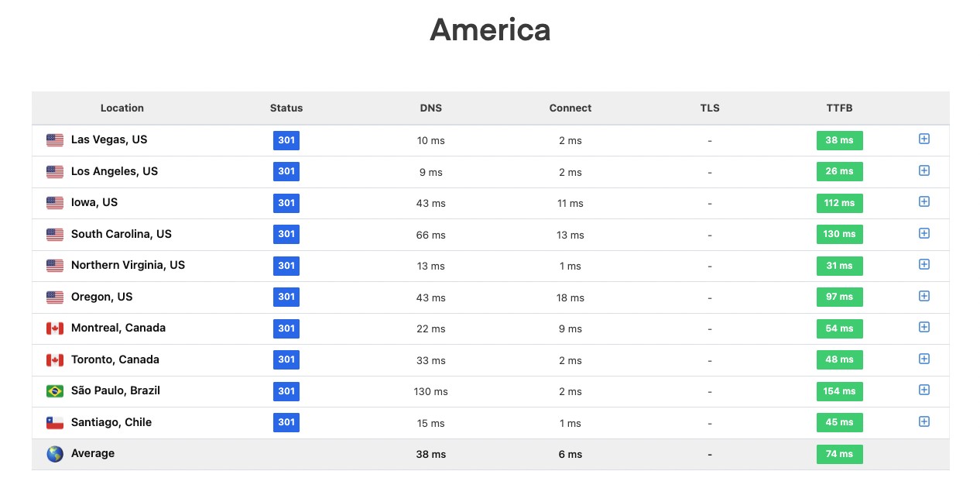Screen dimensions: 980x502
Task: Click the globe icon beside Average
Action: (55, 454)
